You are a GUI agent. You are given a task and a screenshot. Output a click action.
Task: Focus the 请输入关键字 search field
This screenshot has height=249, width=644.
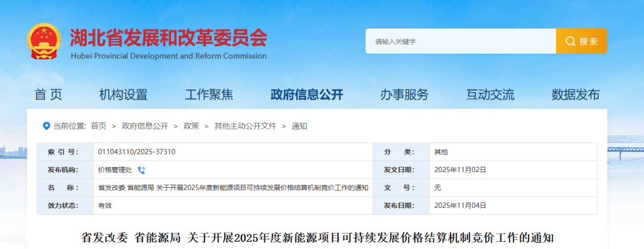[460, 41]
